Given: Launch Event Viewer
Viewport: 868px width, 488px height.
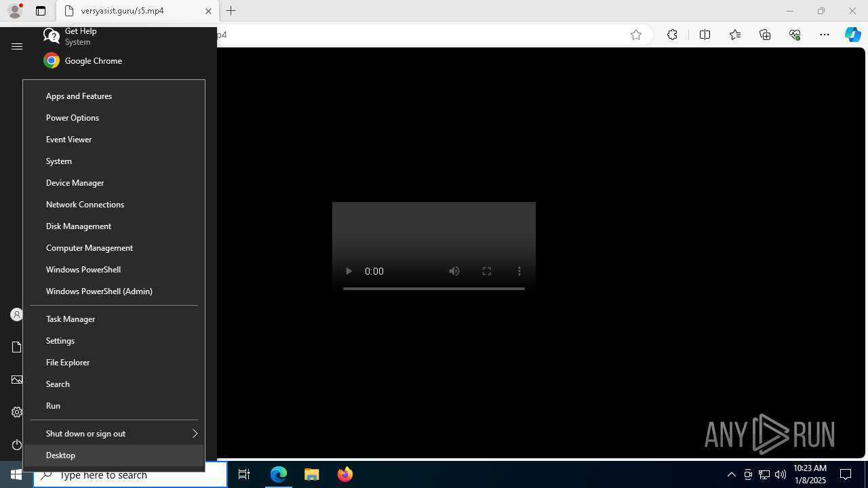Looking at the screenshot, I should point(114,140).
